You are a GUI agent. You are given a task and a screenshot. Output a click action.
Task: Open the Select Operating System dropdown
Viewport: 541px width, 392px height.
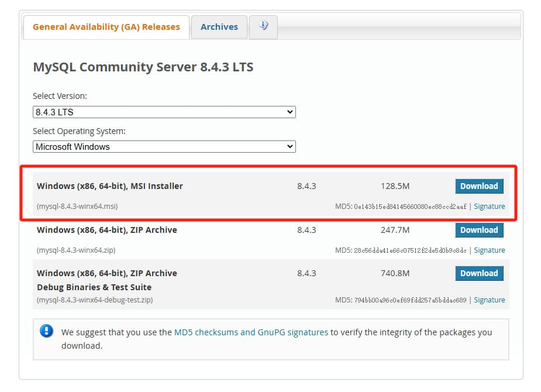click(164, 147)
